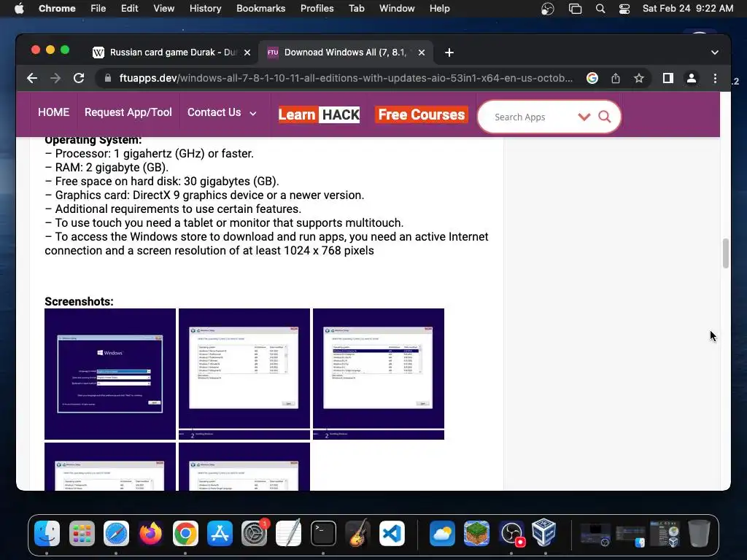The height and width of the screenshot is (560, 747).
Task: Launch GarageBand from the Dock
Action: click(x=357, y=533)
